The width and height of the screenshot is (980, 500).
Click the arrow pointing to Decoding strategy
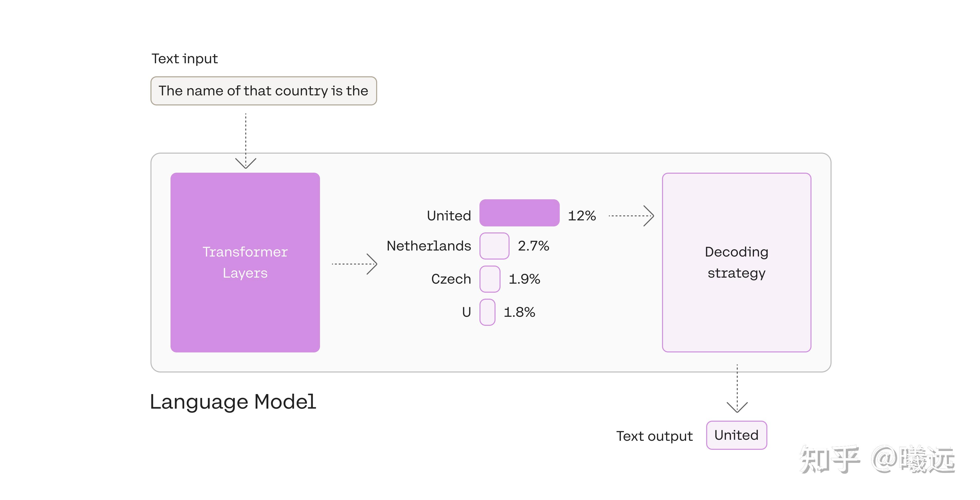[x=631, y=216]
